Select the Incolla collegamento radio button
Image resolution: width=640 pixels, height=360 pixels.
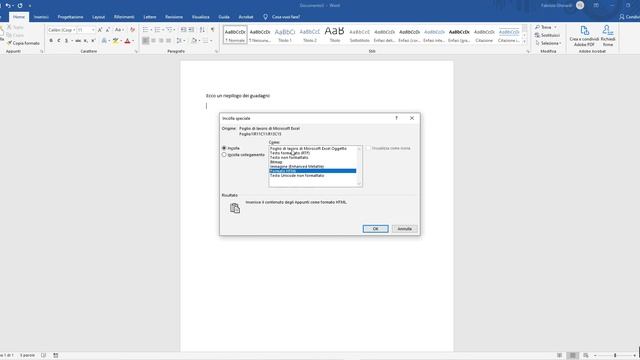[x=224, y=155]
